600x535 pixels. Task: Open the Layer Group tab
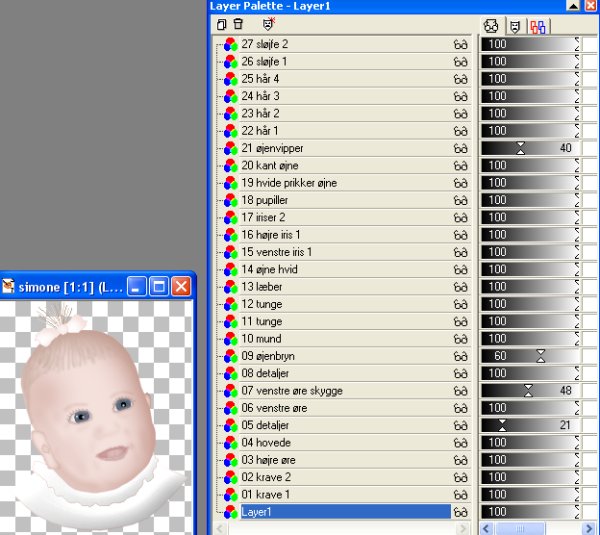click(x=538, y=26)
